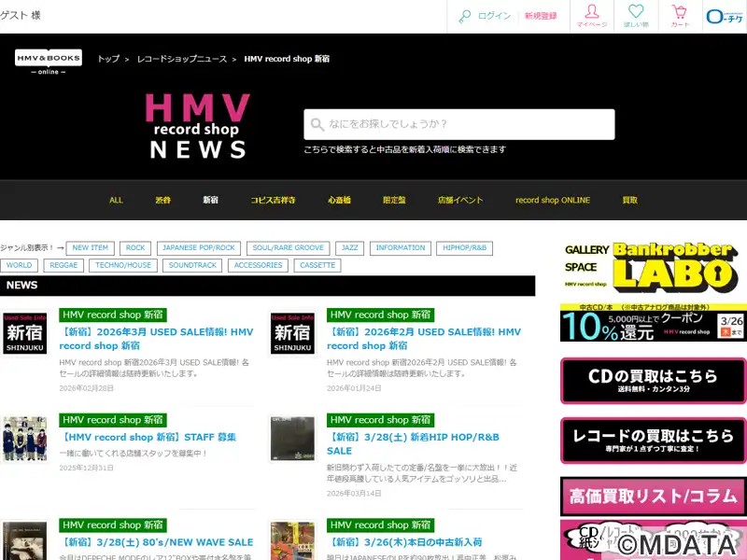Screen dimensions: 747x560
Task: Click the ログイン link
Action: click(x=494, y=16)
